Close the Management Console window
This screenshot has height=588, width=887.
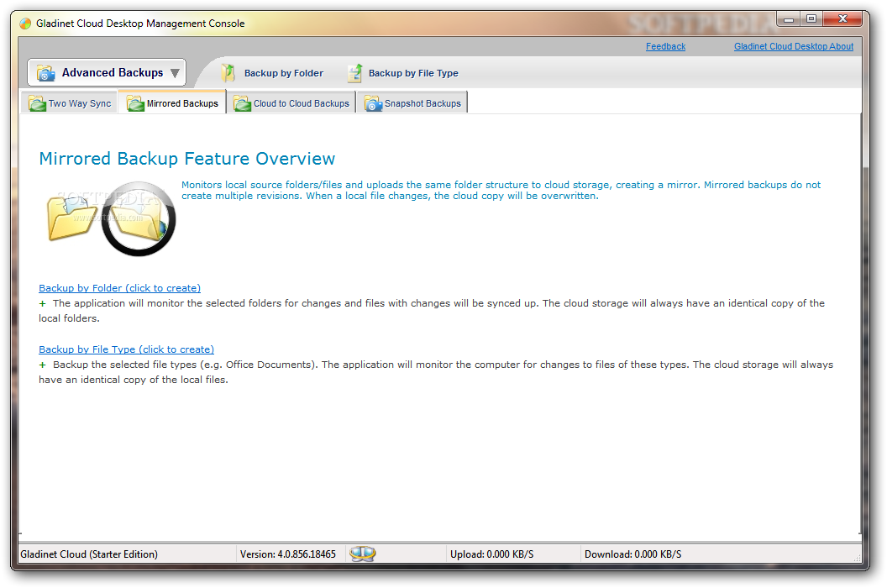point(842,19)
